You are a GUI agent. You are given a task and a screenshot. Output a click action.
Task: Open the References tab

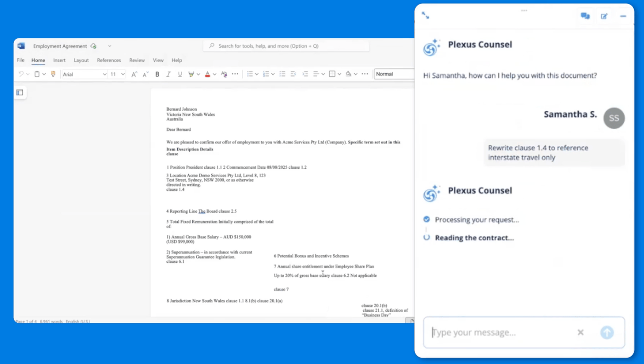(109, 60)
